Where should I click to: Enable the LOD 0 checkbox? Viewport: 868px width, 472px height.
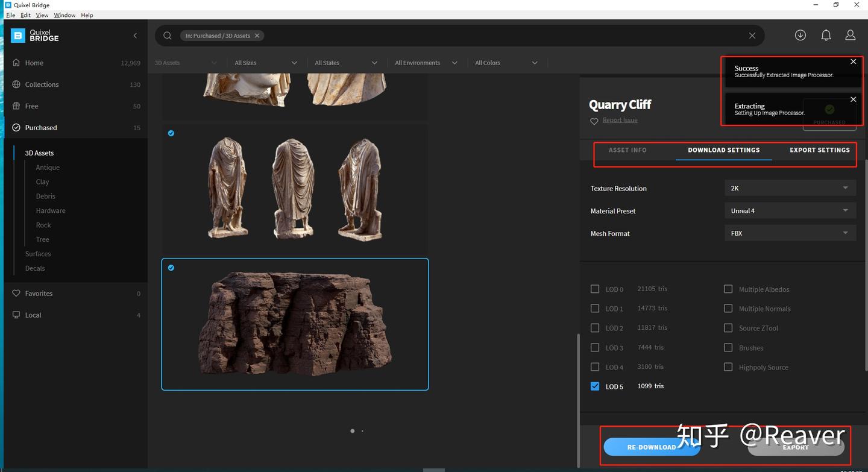[595, 289]
